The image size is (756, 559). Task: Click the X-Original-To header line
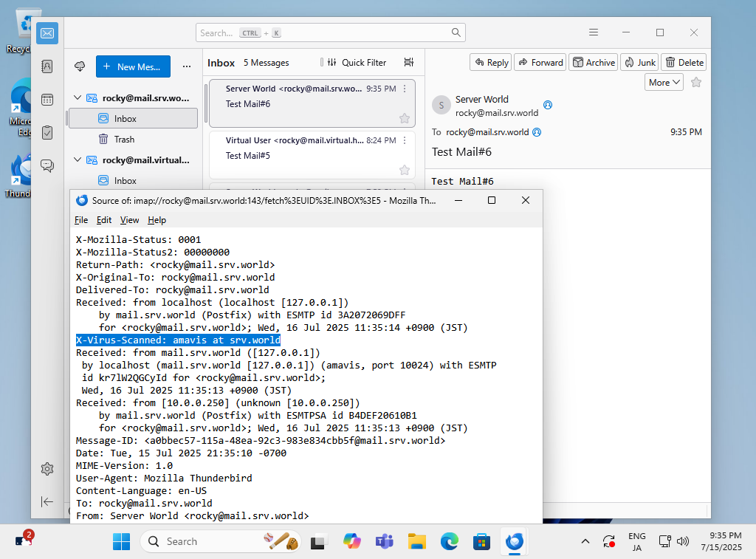[x=175, y=278]
